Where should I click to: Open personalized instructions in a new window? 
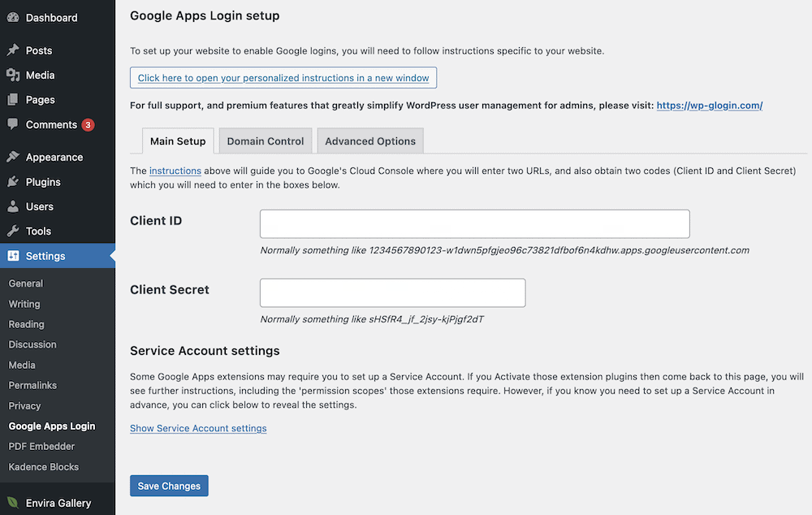coord(283,78)
